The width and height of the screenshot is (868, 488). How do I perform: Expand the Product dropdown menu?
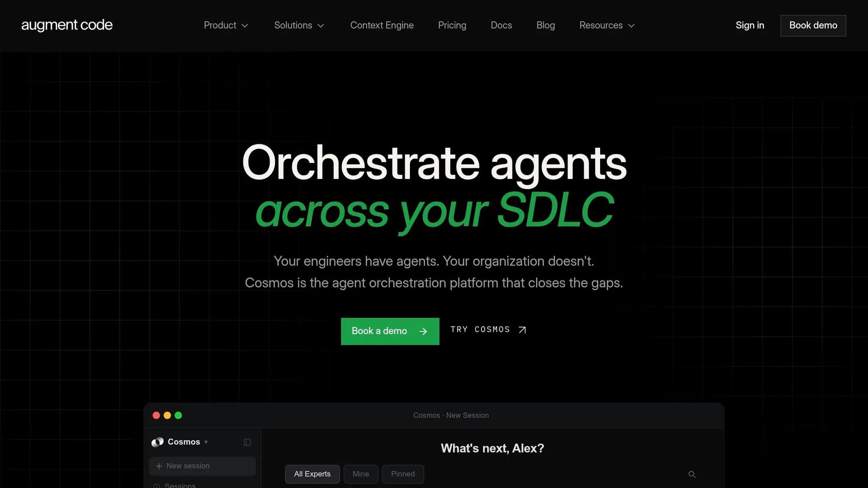226,25
